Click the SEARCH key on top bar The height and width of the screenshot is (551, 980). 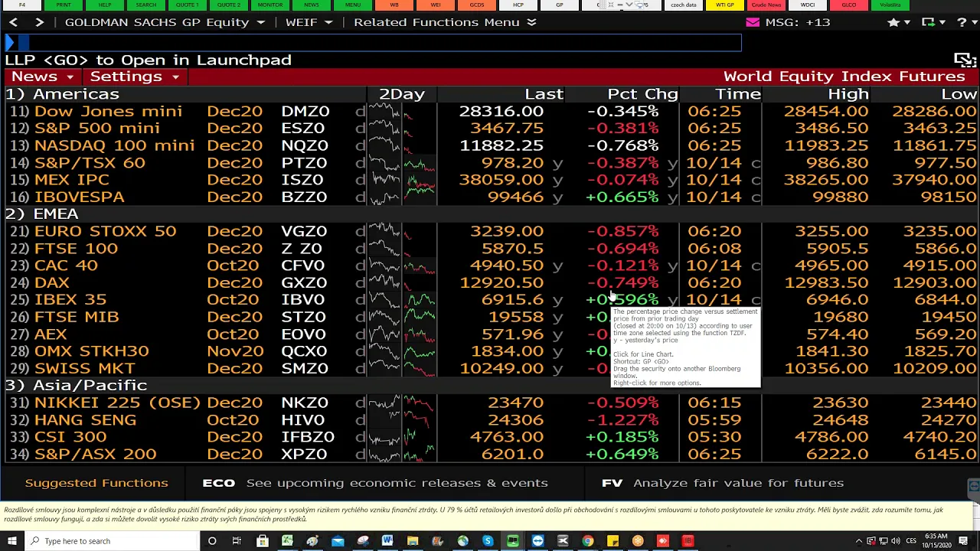coord(146,5)
